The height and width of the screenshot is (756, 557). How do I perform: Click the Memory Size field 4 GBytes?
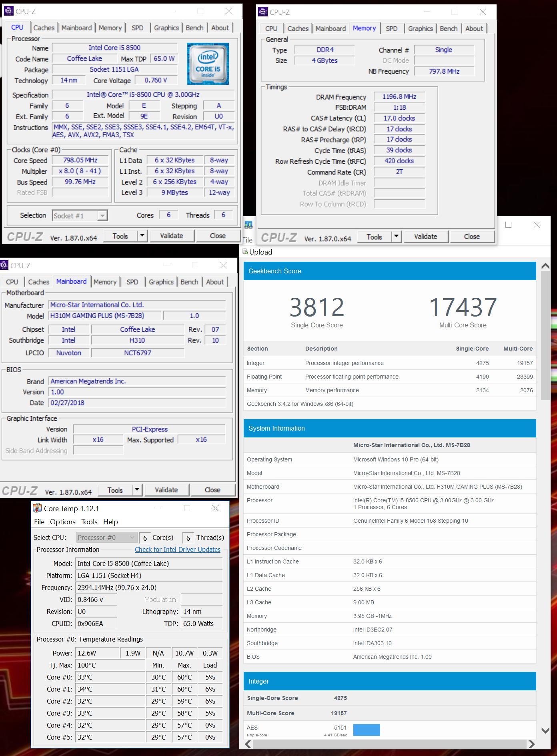(325, 60)
